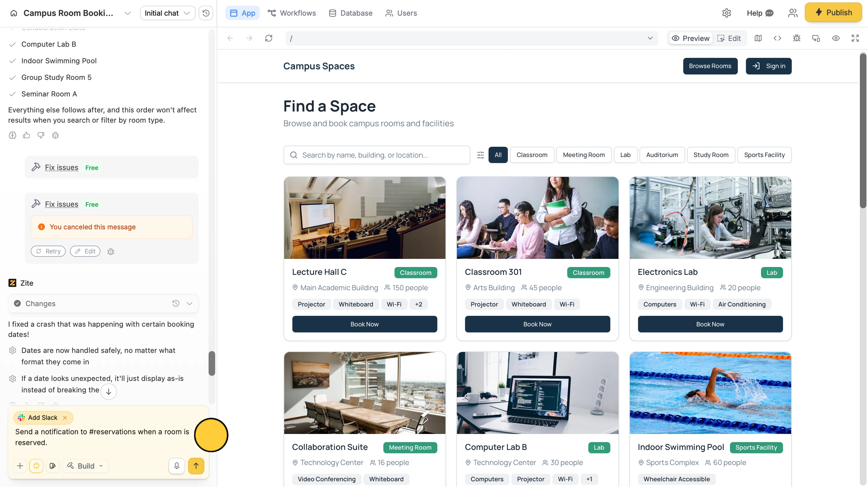Show code view brackets icon
The width and height of the screenshot is (868, 487).
(777, 38)
